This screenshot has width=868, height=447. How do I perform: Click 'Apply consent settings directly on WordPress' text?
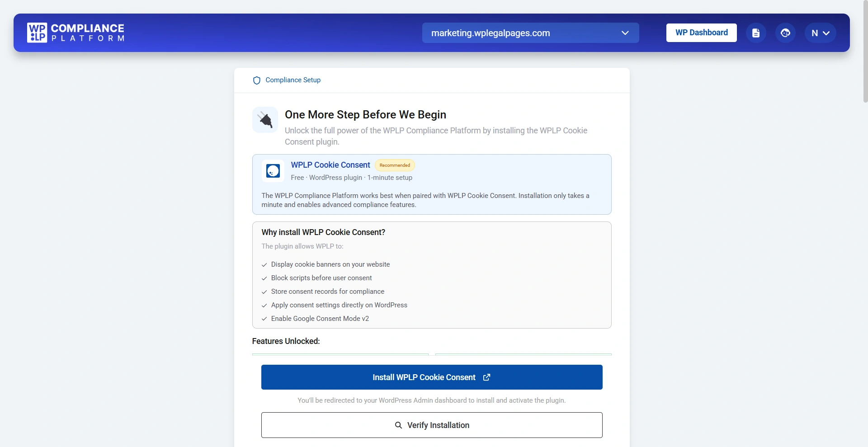pos(339,305)
